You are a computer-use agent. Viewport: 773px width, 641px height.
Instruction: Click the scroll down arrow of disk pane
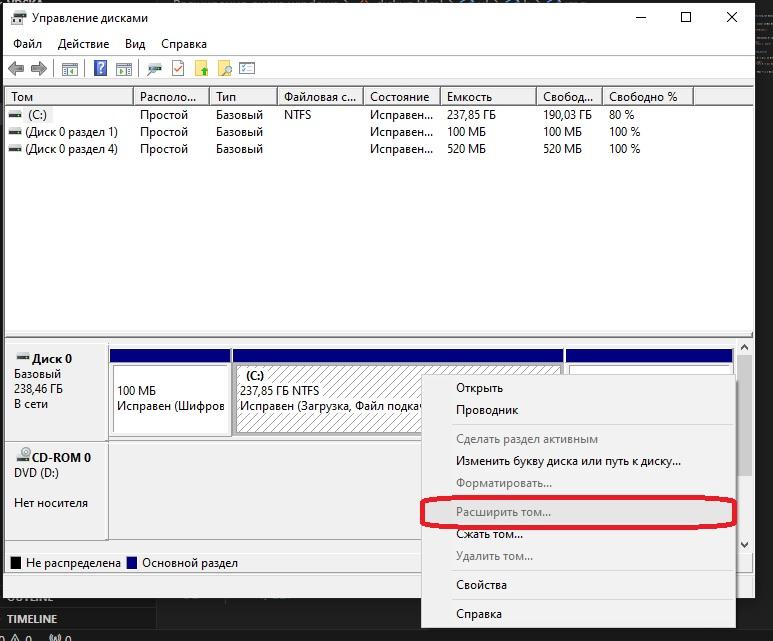click(x=744, y=545)
